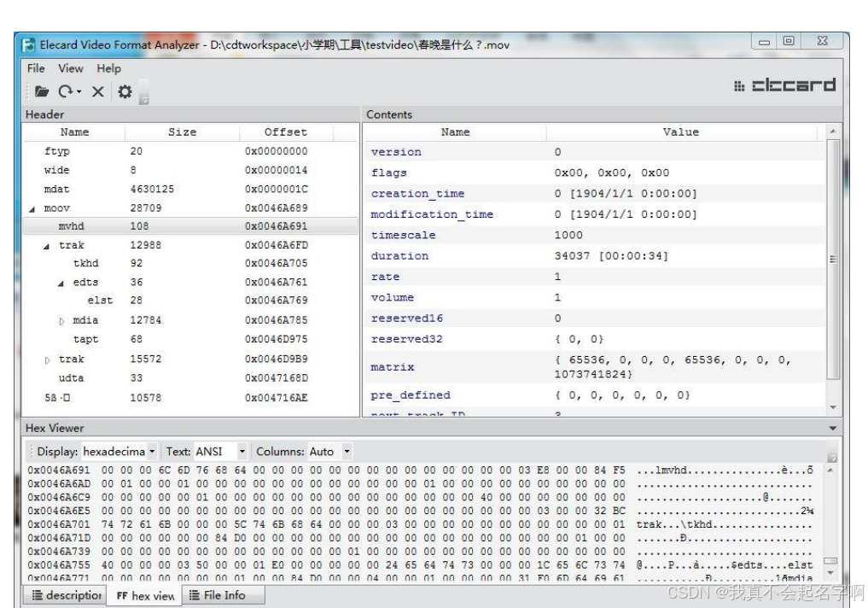Select the udta atom row

click(x=189, y=377)
